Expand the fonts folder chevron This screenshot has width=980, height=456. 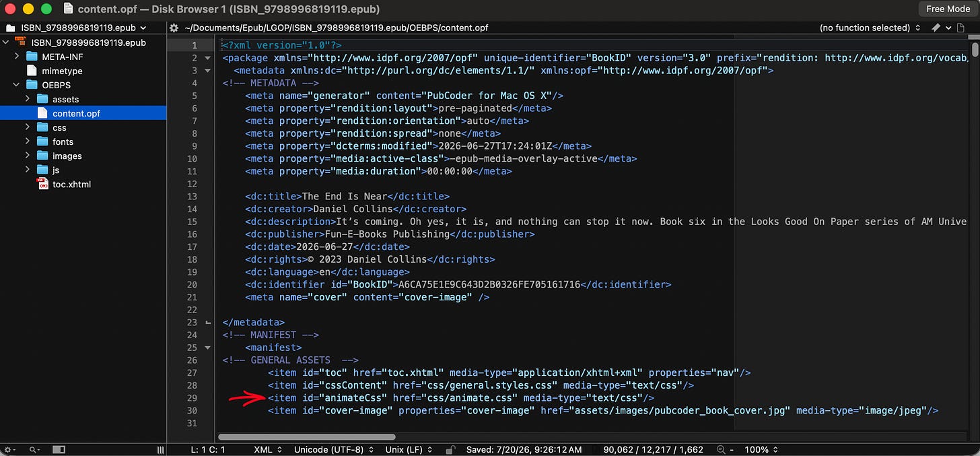click(x=28, y=141)
